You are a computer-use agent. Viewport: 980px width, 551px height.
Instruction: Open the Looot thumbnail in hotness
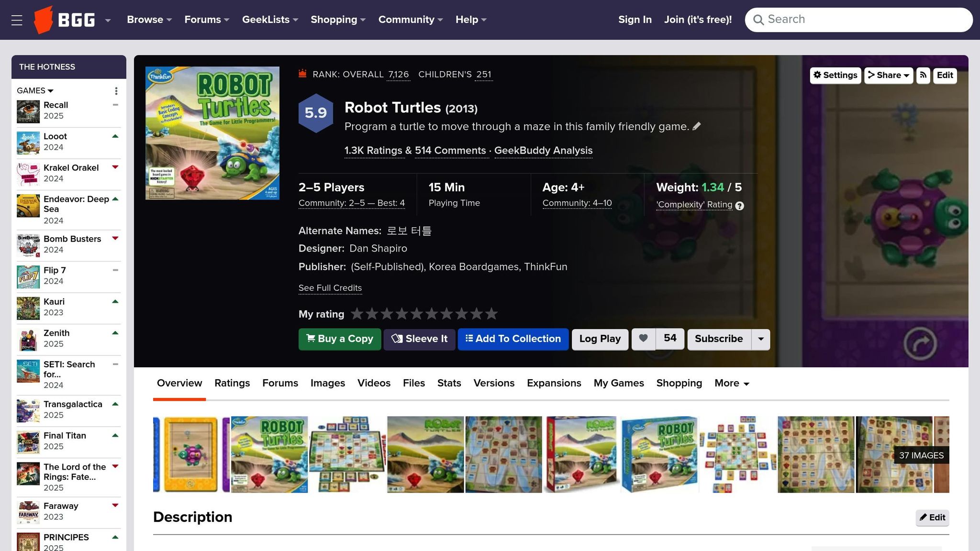pos(28,143)
